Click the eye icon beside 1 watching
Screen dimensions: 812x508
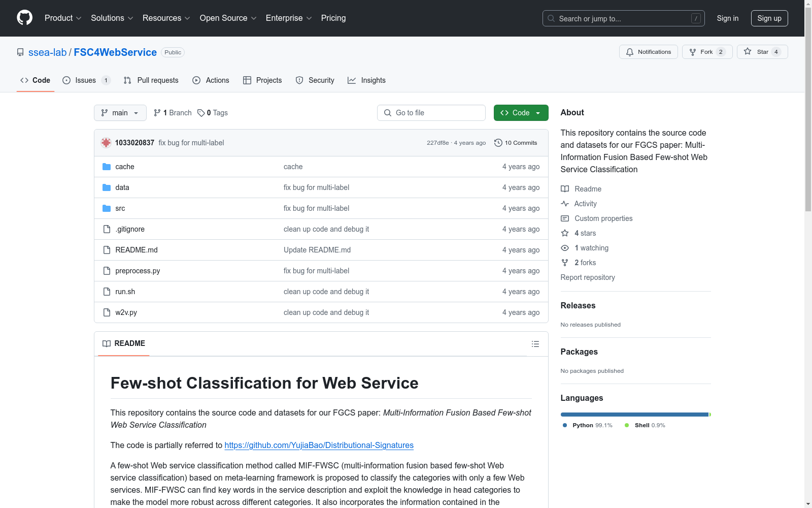pos(565,248)
